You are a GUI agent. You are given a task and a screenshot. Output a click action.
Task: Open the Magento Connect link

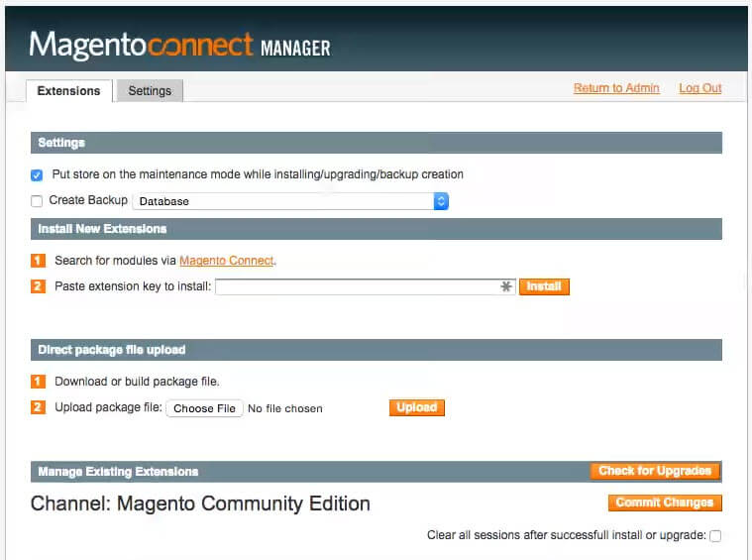pyautogui.click(x=226, y=261)
